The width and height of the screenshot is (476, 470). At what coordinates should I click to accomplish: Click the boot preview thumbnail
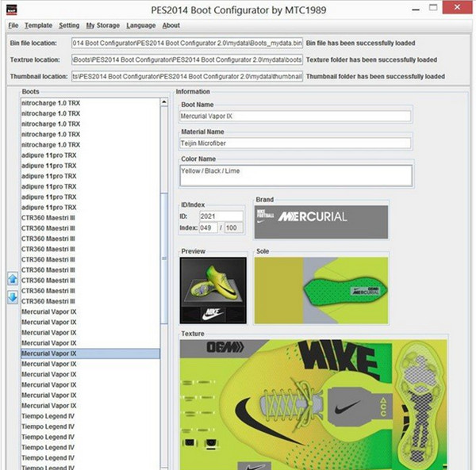(x=213, y=290)
